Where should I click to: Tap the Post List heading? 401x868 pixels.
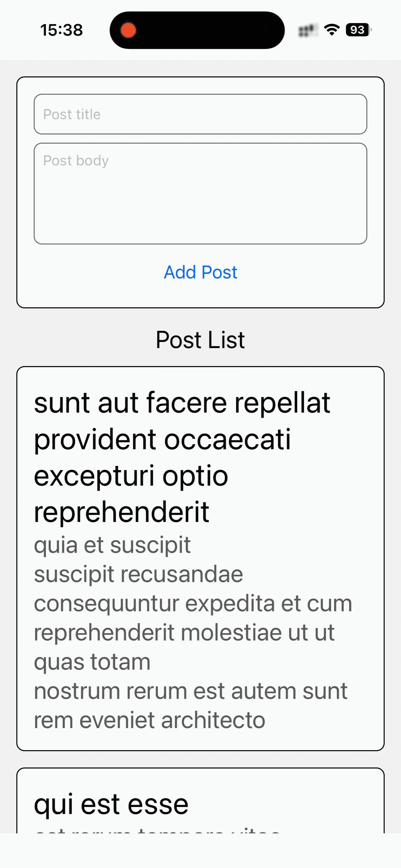(x=200, y=340)
